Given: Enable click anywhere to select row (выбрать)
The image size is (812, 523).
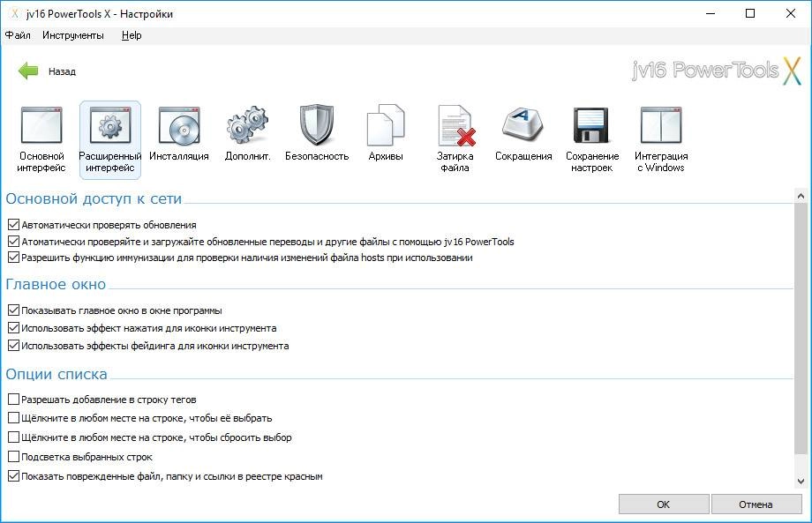Looking at the screenshot, I should click(13, 417).
